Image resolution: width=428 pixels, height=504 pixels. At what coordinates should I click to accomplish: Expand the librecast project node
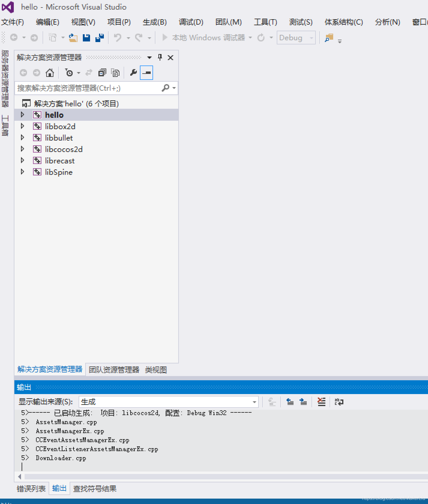click(22, 160)
